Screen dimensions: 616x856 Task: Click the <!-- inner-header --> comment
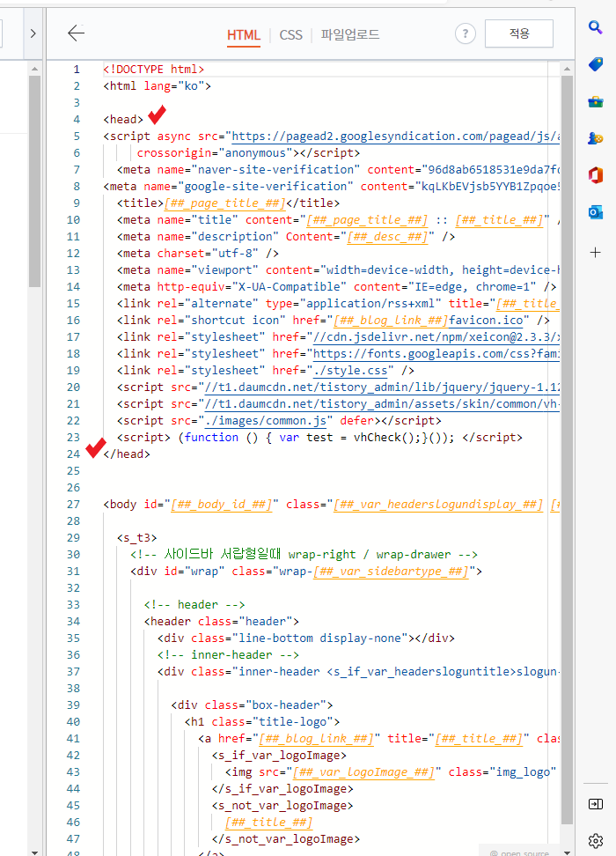coord(228,655)
